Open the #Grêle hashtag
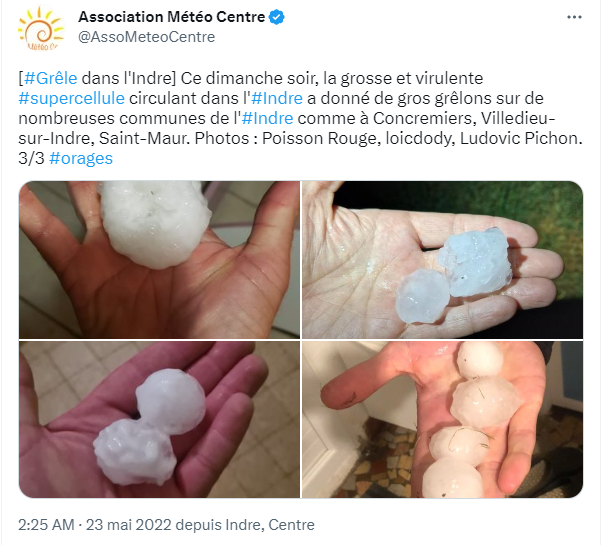This screenshot has width=601, height=545. point(51,78)
